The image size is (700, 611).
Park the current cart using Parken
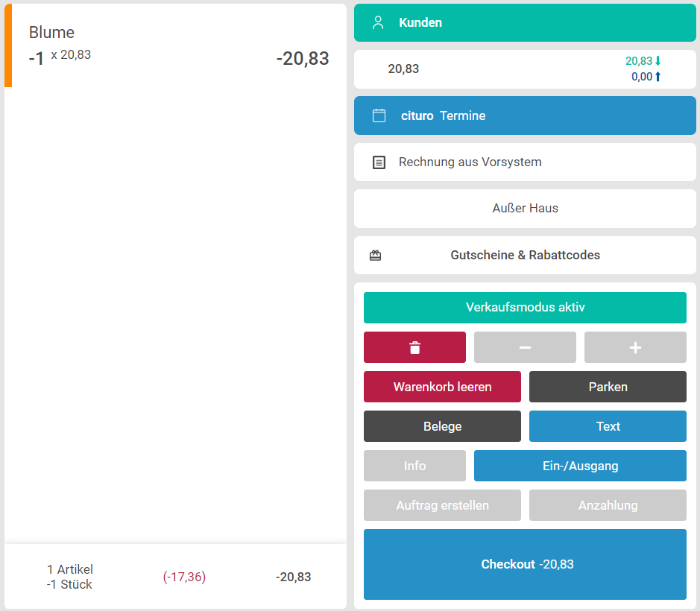point(608,387)
